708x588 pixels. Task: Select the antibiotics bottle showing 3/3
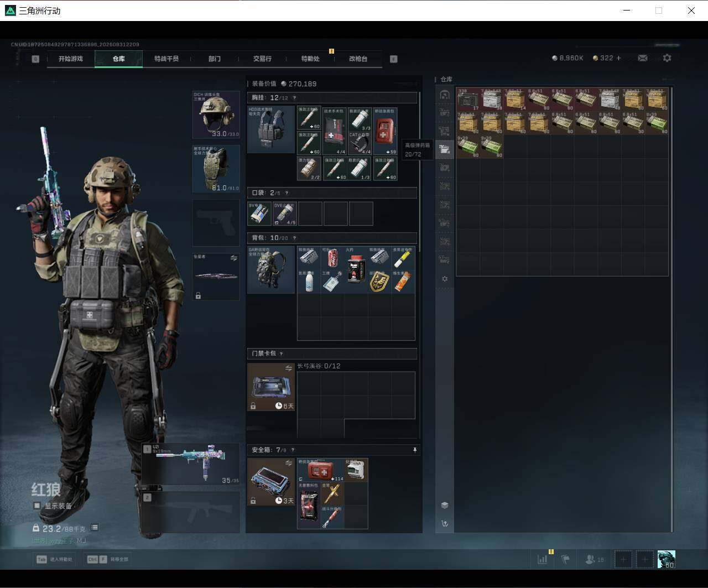(360, 119)
